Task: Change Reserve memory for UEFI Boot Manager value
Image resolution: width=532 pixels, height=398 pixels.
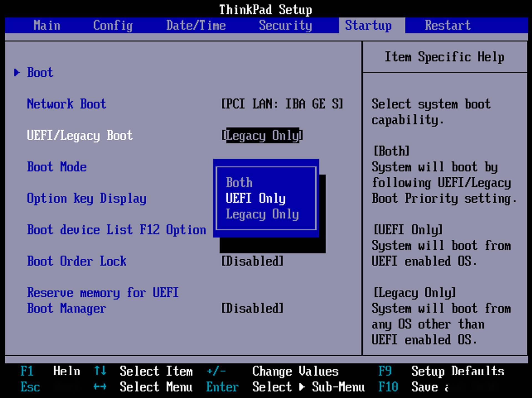Action: pyautogui.click(x=252, y=308)
